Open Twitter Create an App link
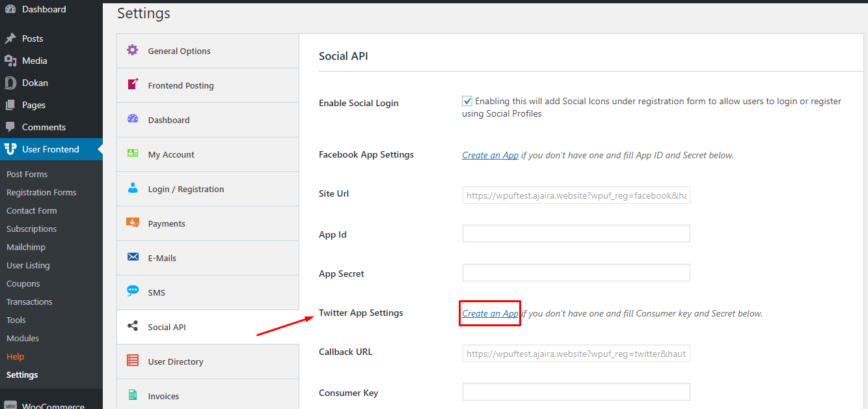Viewport: 868px width, 409px height. click(x=490, y=313)
